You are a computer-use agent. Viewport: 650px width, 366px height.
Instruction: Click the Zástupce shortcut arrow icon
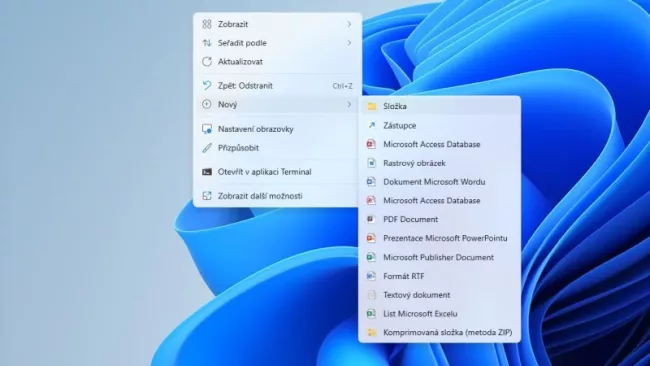371,125
